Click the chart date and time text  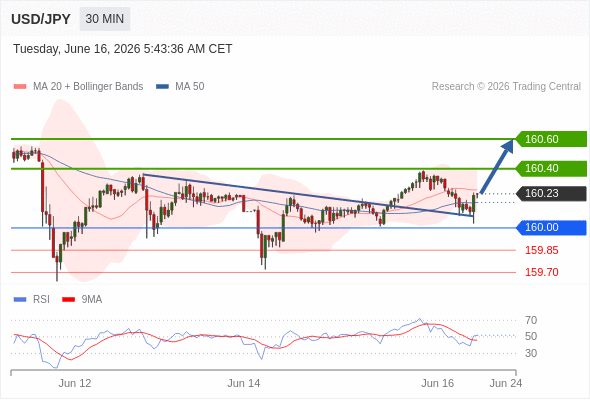tap(123, 49)
